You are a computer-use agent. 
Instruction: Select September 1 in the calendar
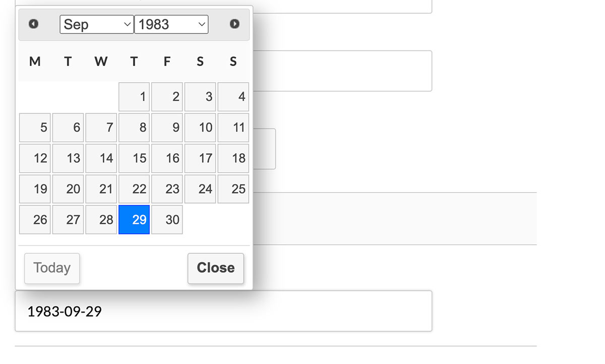click(134, 97)
